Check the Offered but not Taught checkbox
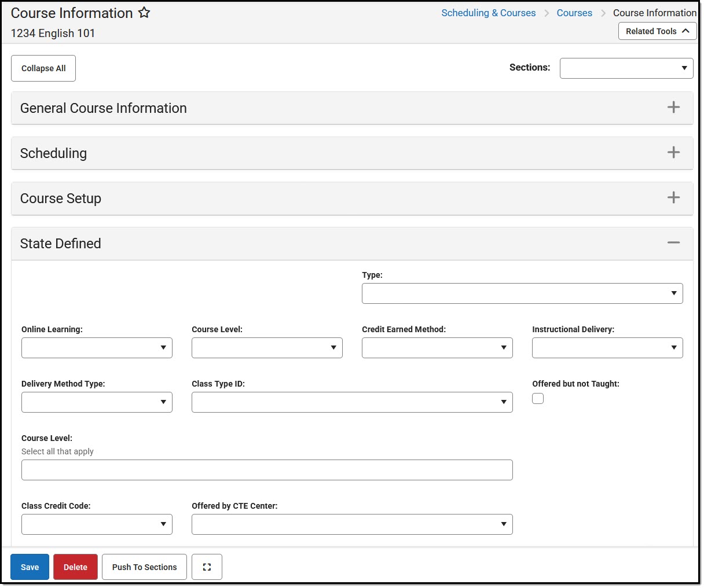Image resolution: width=704 pixels, height=588 pixels. tap(538, 398)
